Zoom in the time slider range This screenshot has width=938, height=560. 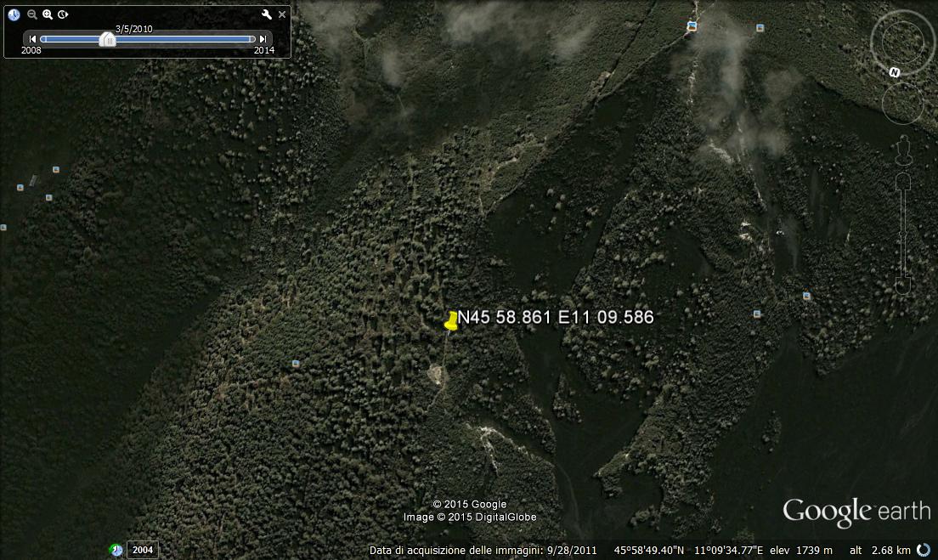coord(48,14)
